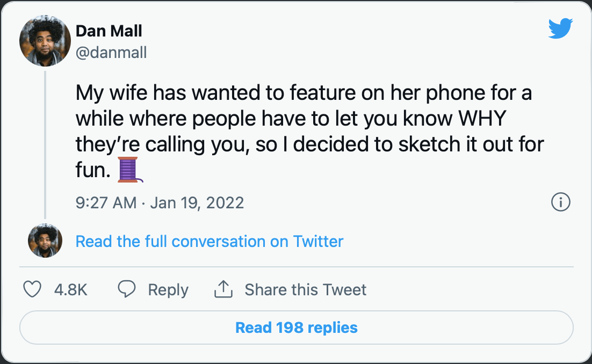Click the purple thread spool emoji
592x364 pixels.
[130, 170]
